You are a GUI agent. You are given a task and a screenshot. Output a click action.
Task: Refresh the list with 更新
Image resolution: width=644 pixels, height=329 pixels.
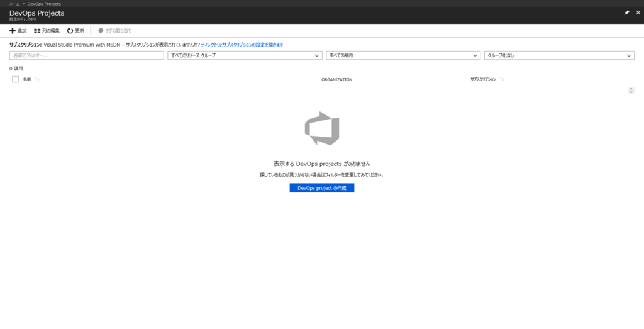75,31
